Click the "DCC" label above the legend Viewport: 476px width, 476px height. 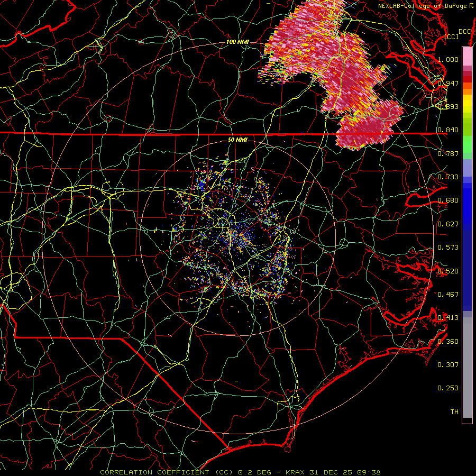coord(465,32)
